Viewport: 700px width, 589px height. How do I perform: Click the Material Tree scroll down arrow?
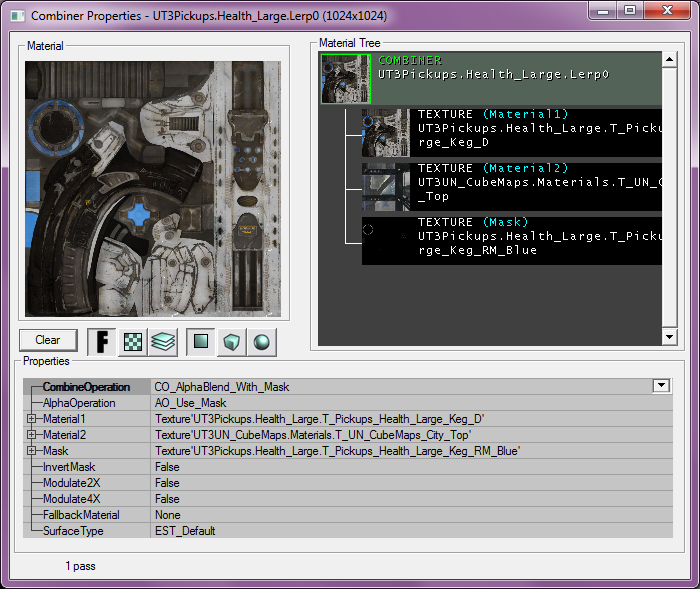pos(670,337)
